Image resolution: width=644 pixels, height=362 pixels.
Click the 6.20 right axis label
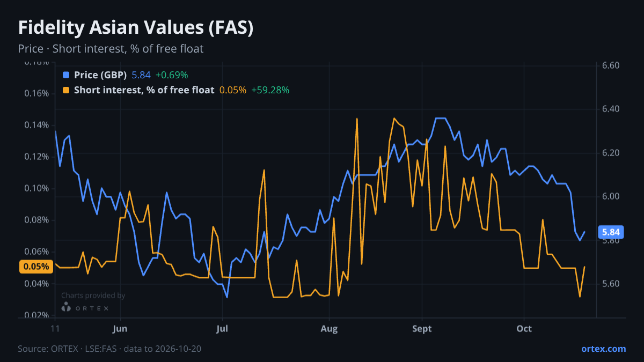click(x=611, y=153)
